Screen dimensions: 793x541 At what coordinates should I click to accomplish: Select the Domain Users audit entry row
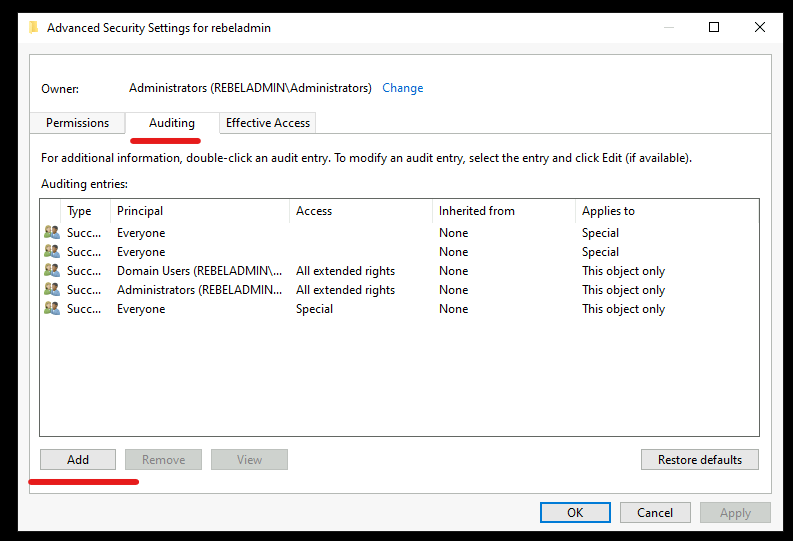[x=399, y=271]
